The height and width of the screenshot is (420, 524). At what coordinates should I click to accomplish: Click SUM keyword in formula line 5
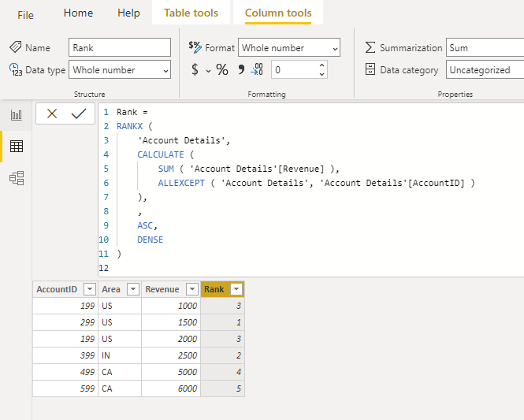(165, 169)
